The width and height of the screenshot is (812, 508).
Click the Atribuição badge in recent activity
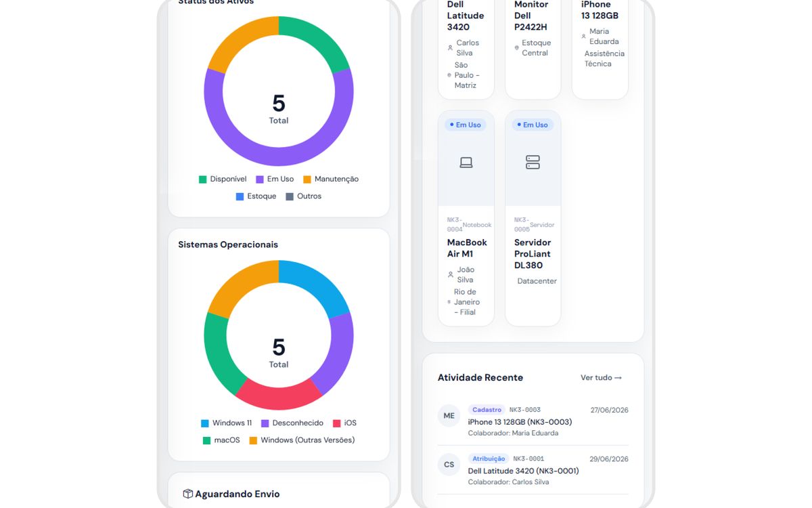coord(489,459)
